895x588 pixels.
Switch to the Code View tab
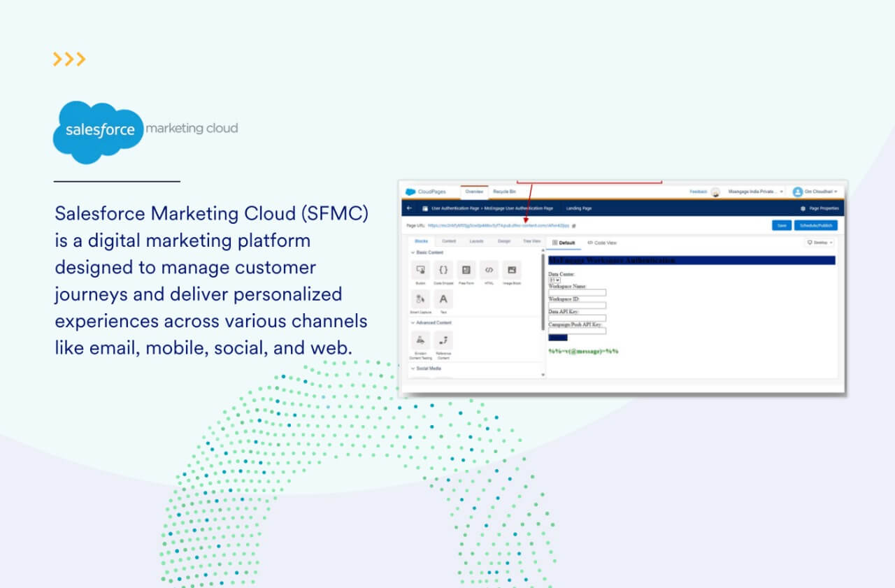[x=602, y=243]
